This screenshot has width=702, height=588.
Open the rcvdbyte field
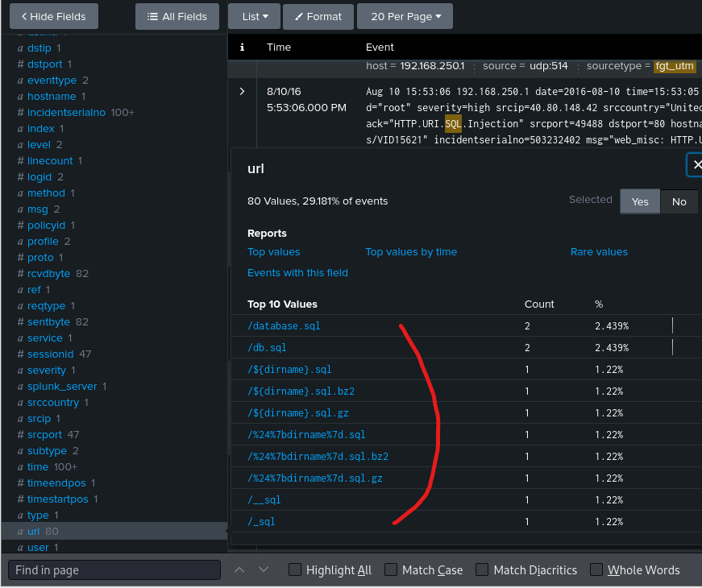coord(49,273)
